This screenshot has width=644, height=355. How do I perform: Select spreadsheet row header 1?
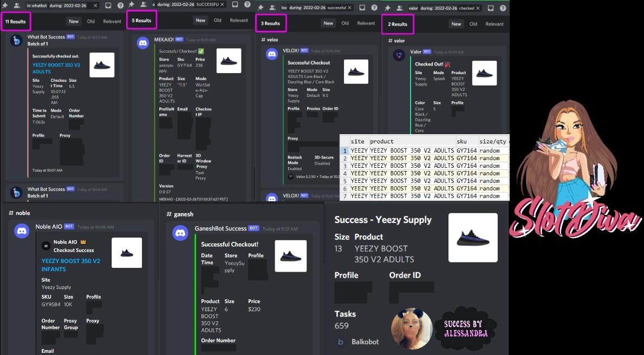click(345, 150)
